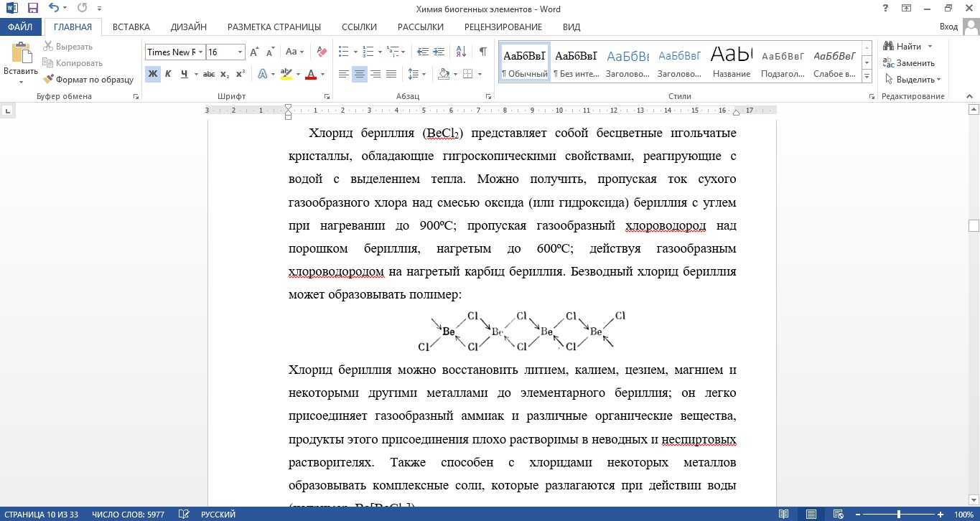
Task: Click the Format Painter brush icon
Action: click(x=49, y=80)
